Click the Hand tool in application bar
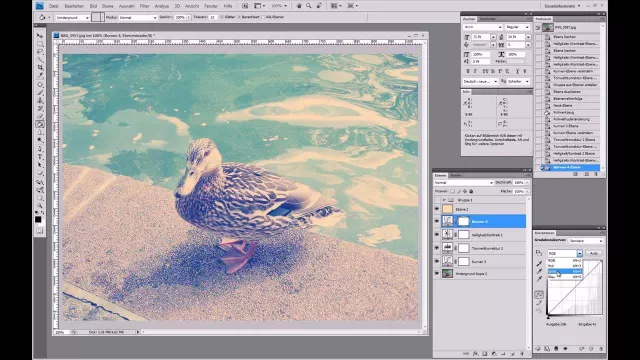The width and height of the screenshot is (640, 360). tap(299, 6)
